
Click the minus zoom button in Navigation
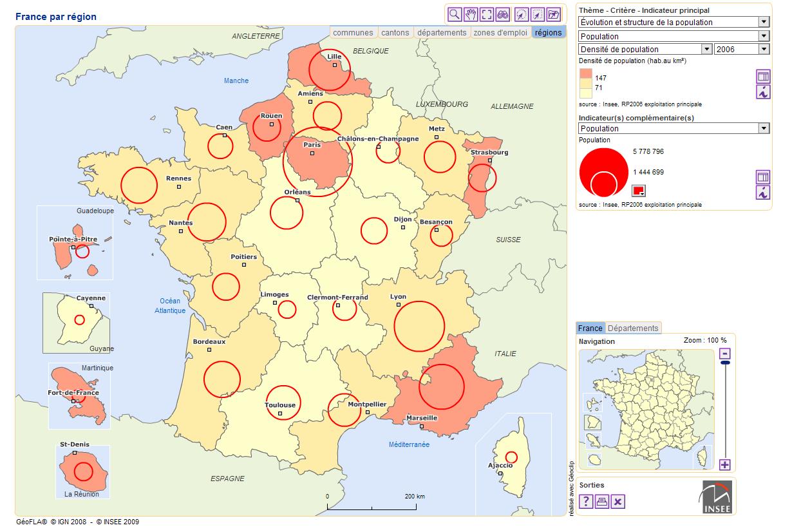pyautogui.click(x=725, y=354)
